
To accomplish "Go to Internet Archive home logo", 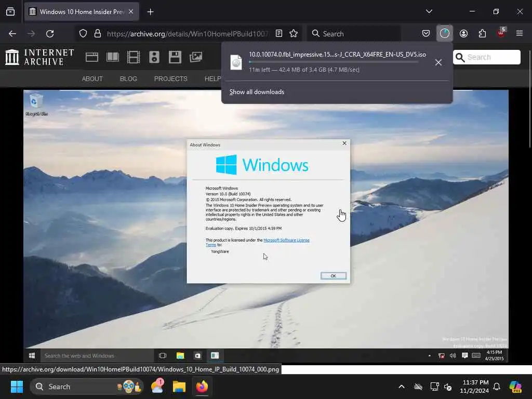I will (x=39, y=57).
